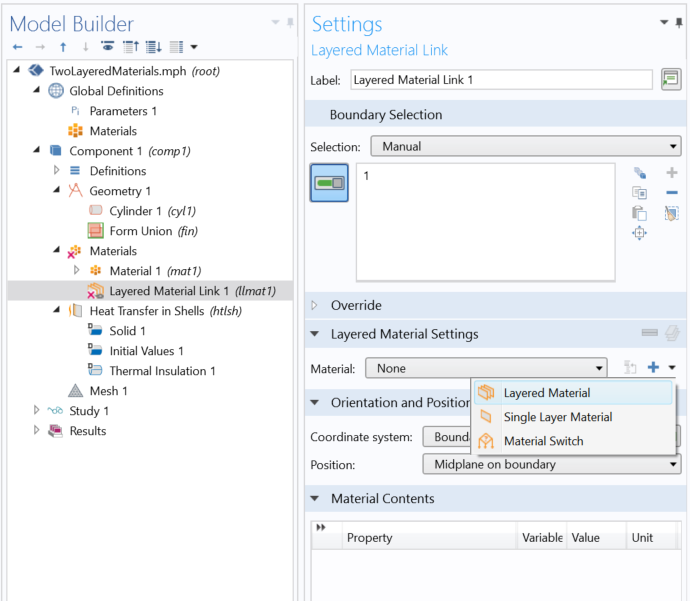Image resolution: width=690 pixels, height=601 pixels.
Task: Click the Clear Selection icon
Action: 672,213
